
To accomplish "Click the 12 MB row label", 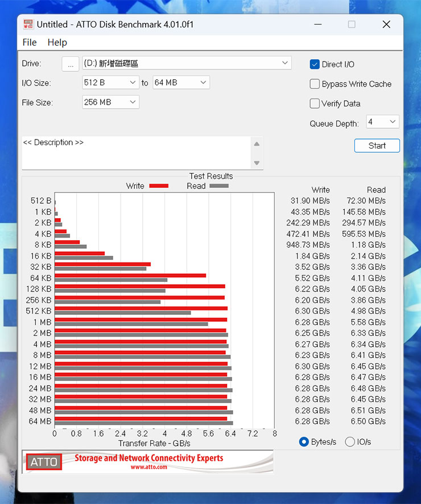I will pos(40,366).
